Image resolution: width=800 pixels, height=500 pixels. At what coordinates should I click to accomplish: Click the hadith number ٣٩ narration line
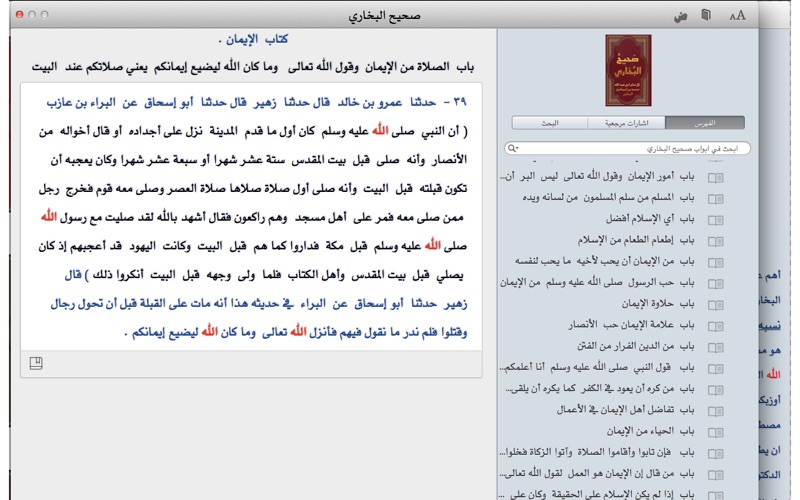257,102
